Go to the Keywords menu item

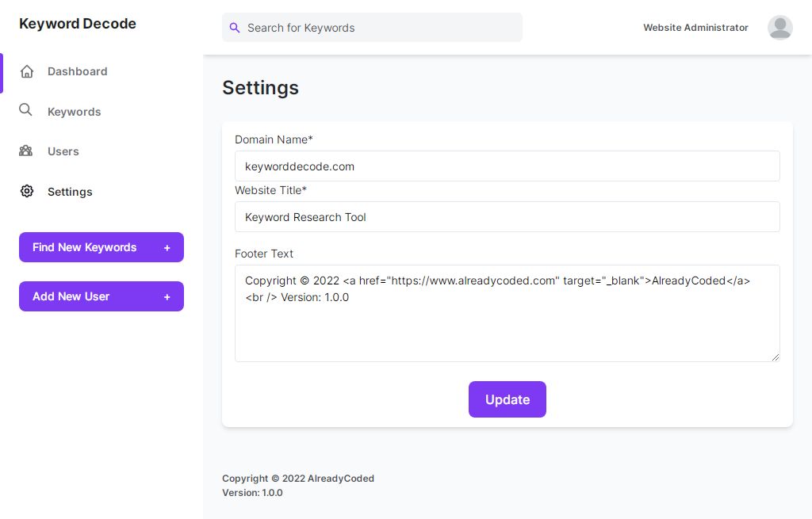point(74,112)
